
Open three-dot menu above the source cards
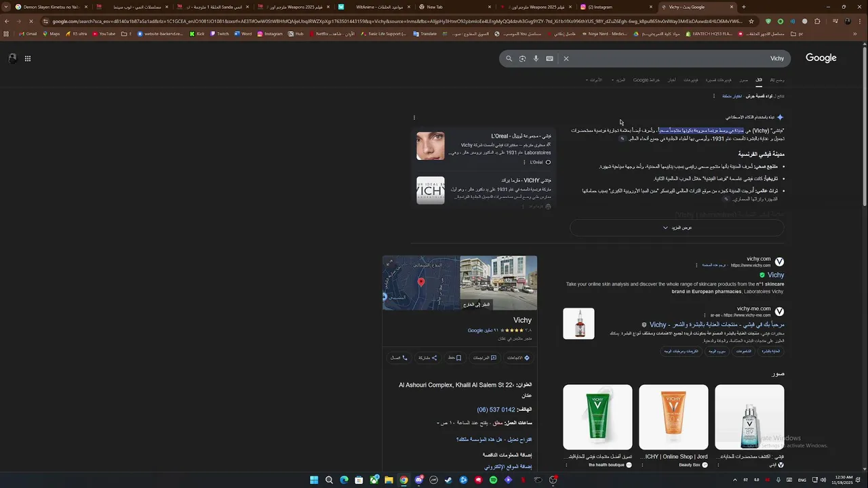(x=414, y=117)
